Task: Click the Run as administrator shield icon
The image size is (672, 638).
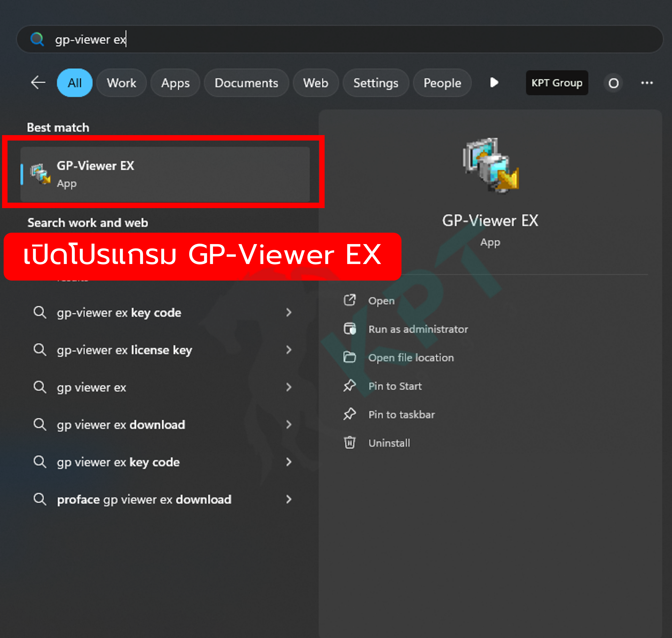Action: 350,329
